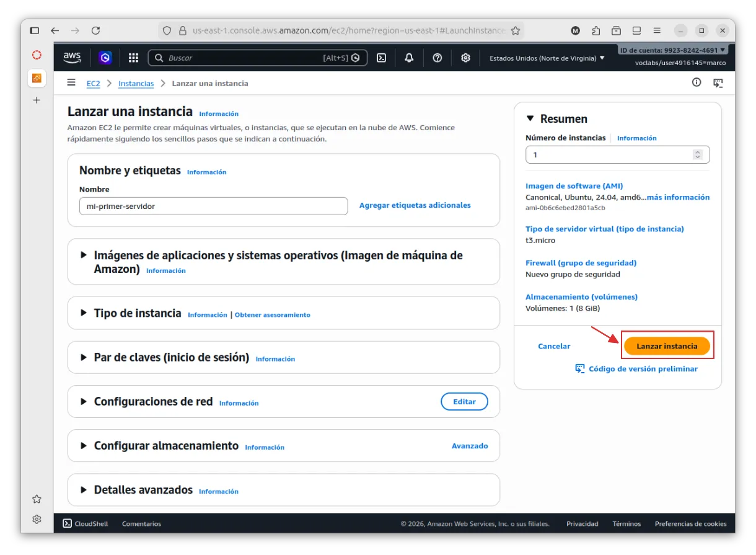756x555 pixels.
Task: Click Editar in Configuraciones de red
Action: (x=464, y=402)
